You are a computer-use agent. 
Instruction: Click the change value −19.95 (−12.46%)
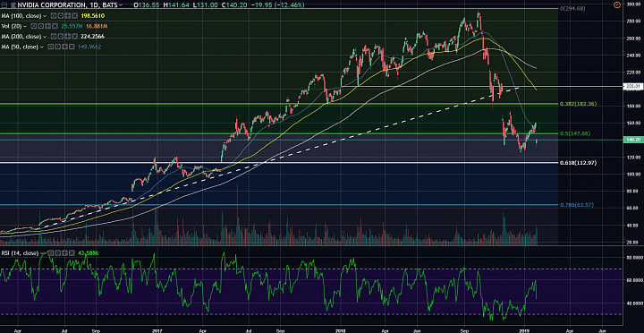click(276, 5)
